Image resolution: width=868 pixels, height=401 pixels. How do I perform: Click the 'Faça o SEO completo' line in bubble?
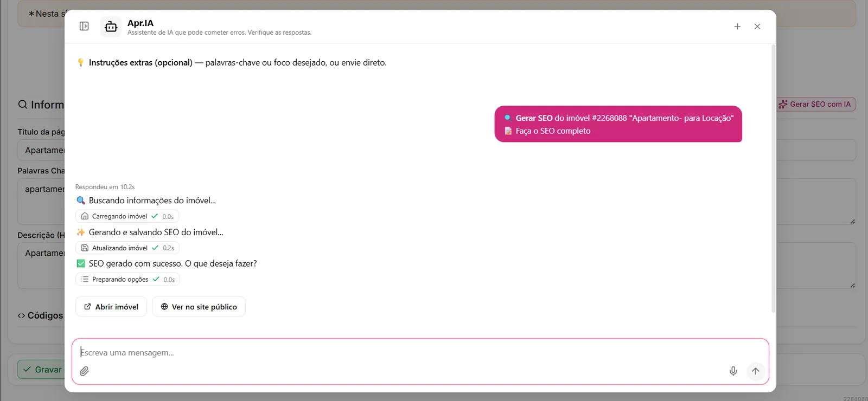(x=553, y=131)
